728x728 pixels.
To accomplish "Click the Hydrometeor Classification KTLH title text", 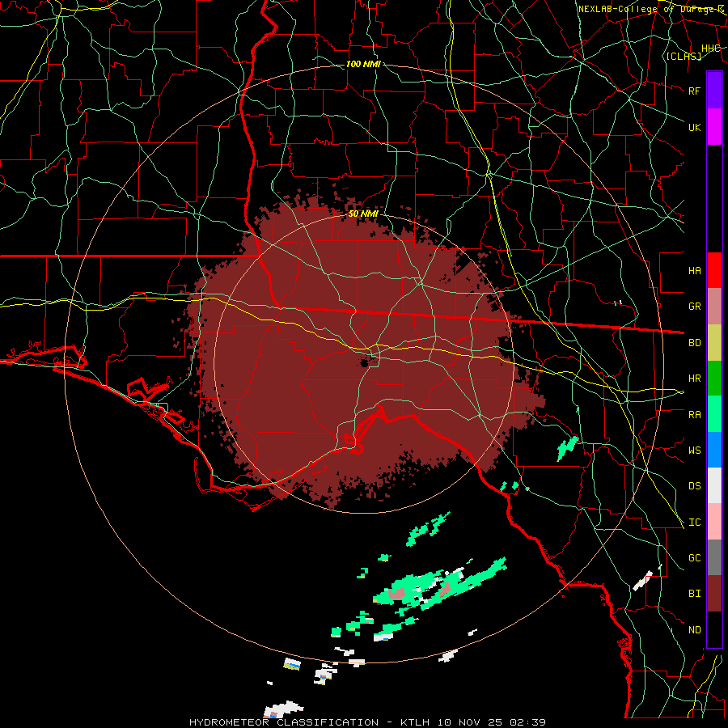I will tap(367, 722).
